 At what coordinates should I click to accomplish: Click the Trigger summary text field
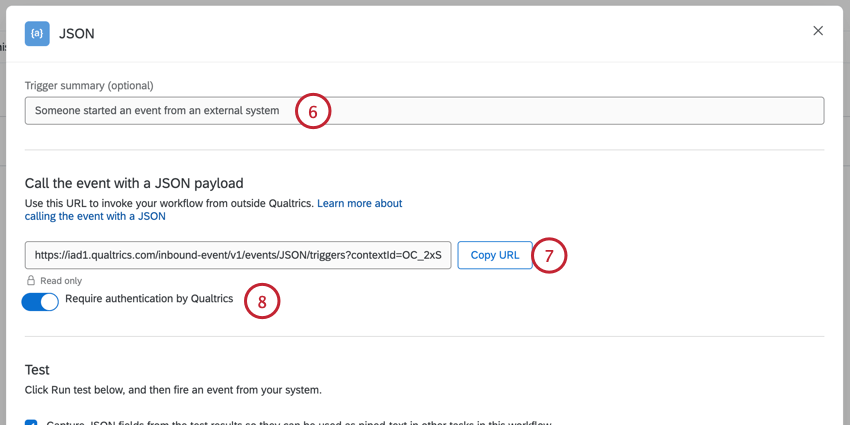[160, 111]
